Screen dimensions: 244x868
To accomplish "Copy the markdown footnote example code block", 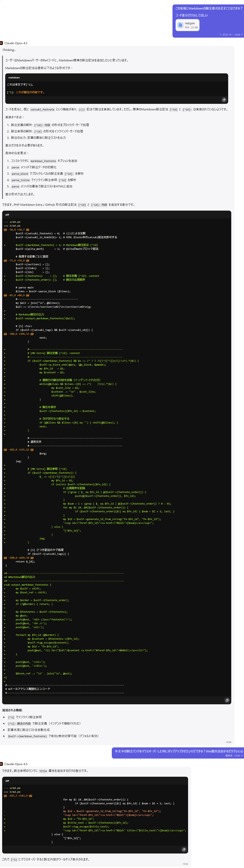I will click(x=224, y=100).
